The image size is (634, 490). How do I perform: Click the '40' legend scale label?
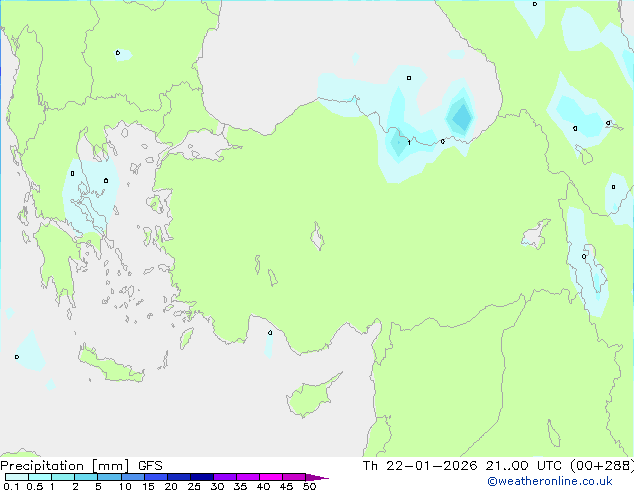coord(263,486)
